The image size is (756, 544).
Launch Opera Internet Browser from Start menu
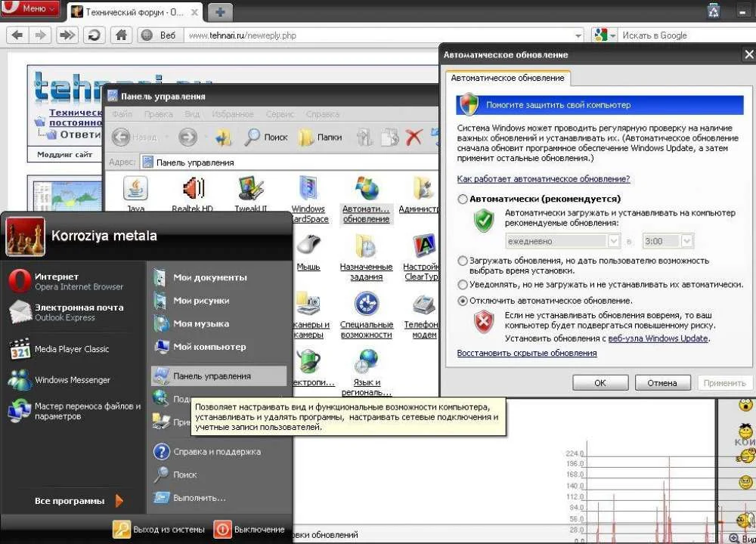73,281
